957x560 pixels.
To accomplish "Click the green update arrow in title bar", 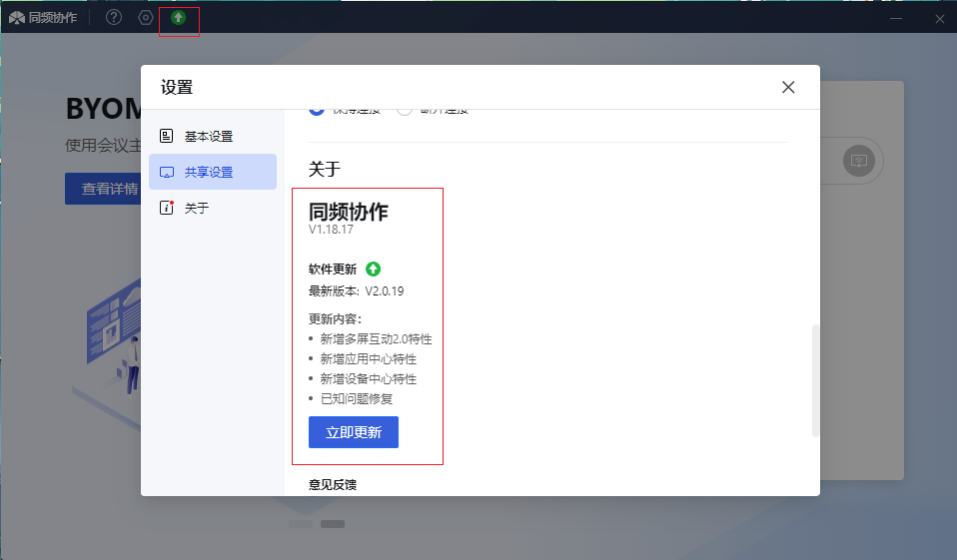I will 178,17.
